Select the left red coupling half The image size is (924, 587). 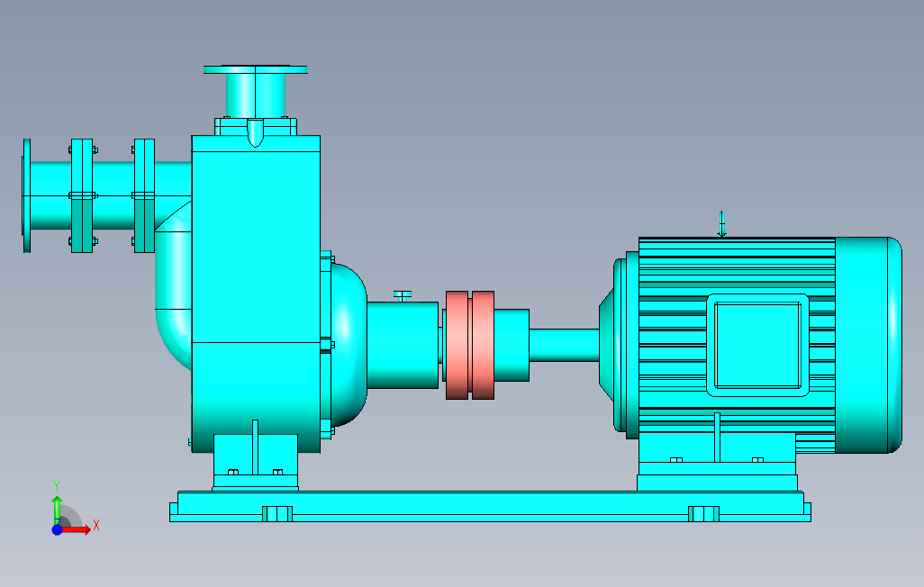click(x=457, y=346)
